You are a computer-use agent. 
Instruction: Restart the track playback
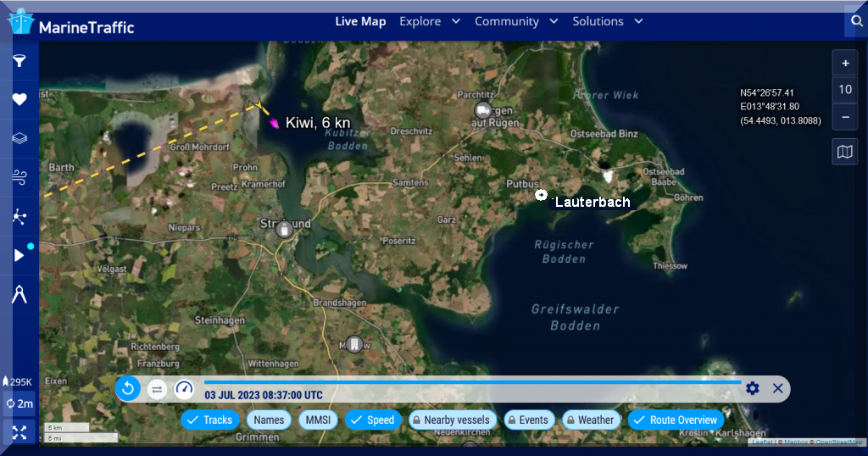coord(128,389)
